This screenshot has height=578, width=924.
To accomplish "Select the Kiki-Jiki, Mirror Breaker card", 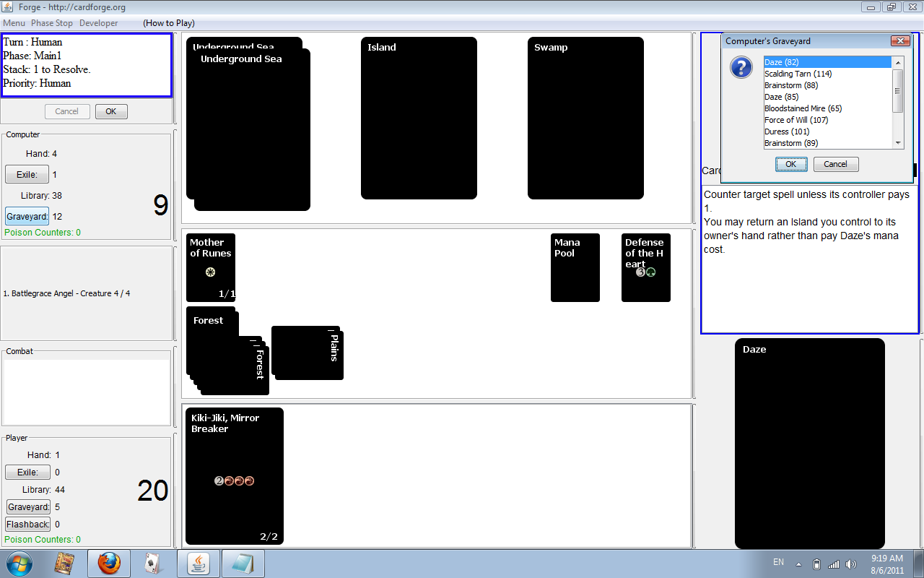I will [x=234, y=475].
